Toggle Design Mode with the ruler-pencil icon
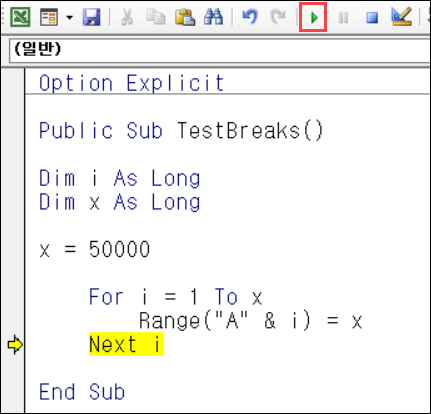The height and width of the screenshot is (414, 431). (x=401, y=17)
